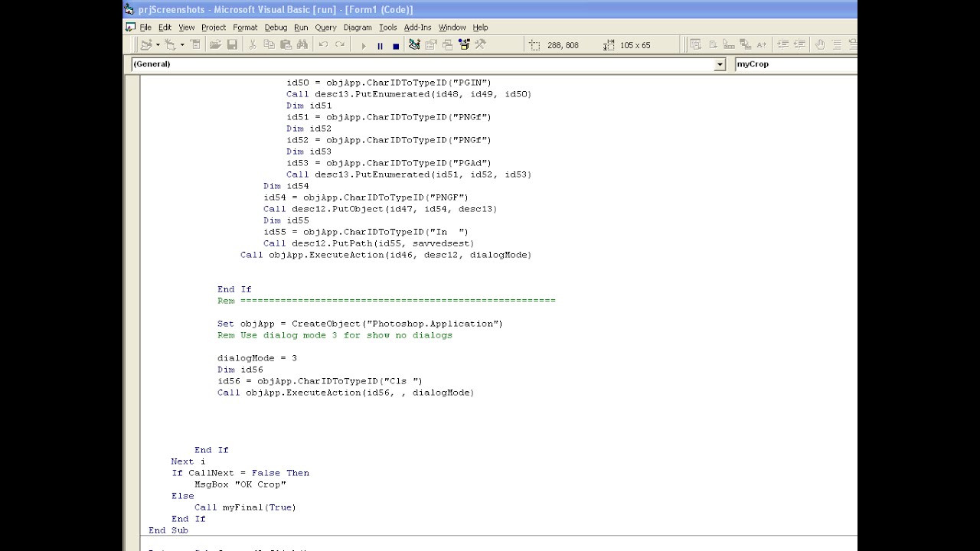
Task: Click the Break pause button
Action: (380, 46)
